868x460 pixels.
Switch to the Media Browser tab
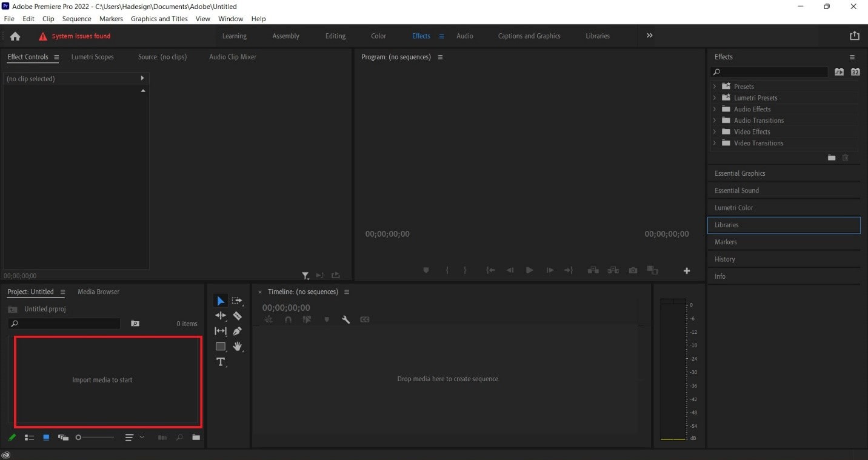point(98,292)
